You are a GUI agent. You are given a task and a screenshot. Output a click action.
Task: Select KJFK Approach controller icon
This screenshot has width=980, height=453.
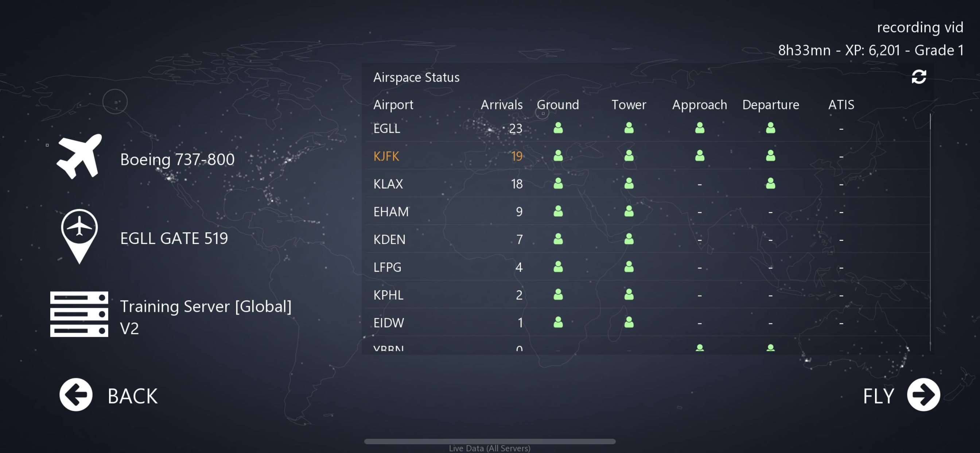click(699, 156)
